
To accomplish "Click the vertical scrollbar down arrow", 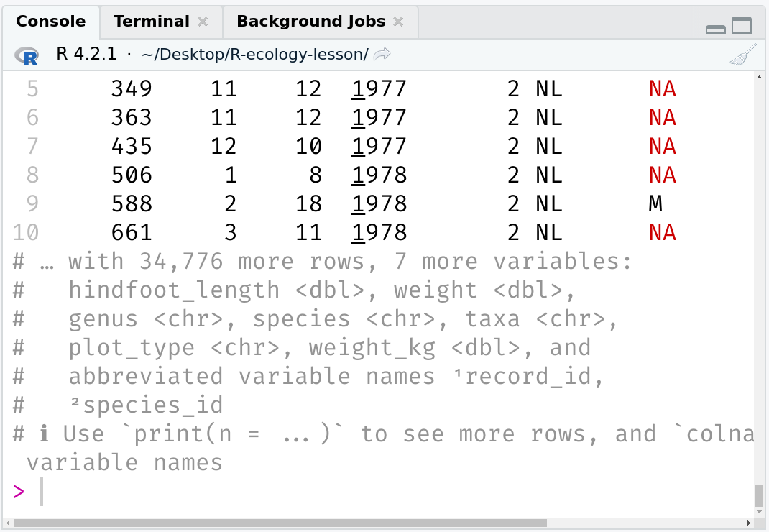I will click(x=759, y=512).
